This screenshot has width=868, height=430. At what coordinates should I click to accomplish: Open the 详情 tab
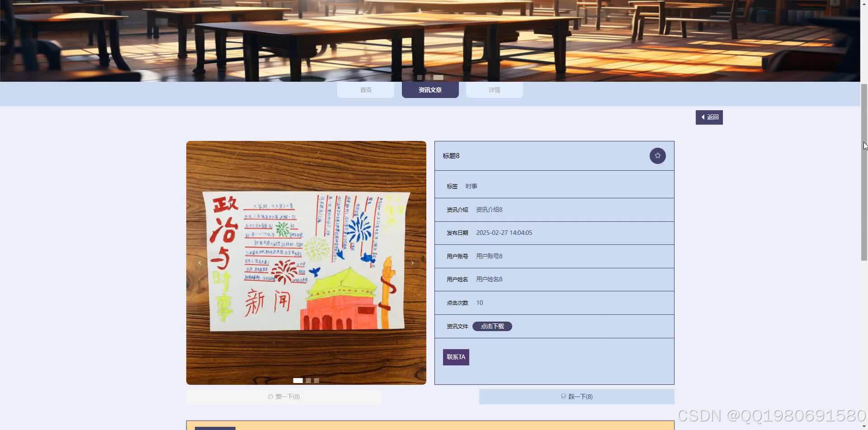click(x=495, y=90)
